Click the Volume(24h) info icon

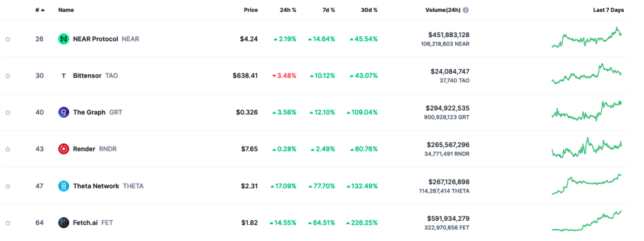(466, 10)
